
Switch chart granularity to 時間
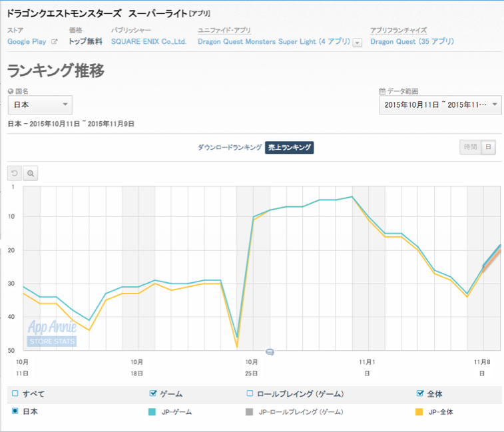(470, 147)
